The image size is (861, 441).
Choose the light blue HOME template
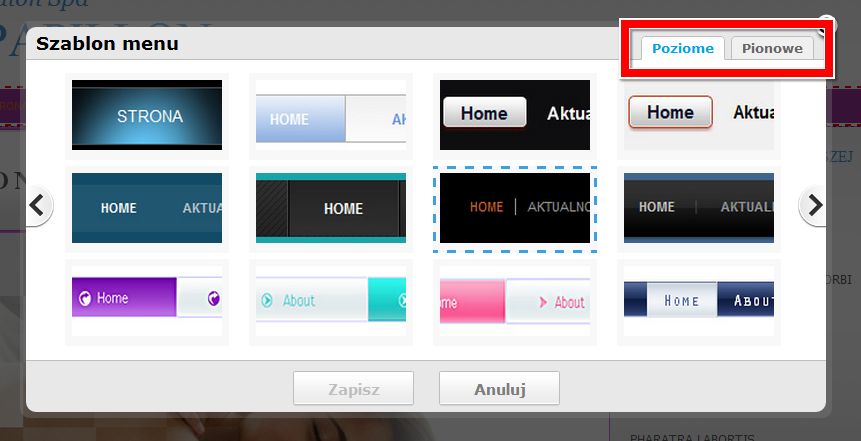331,115
